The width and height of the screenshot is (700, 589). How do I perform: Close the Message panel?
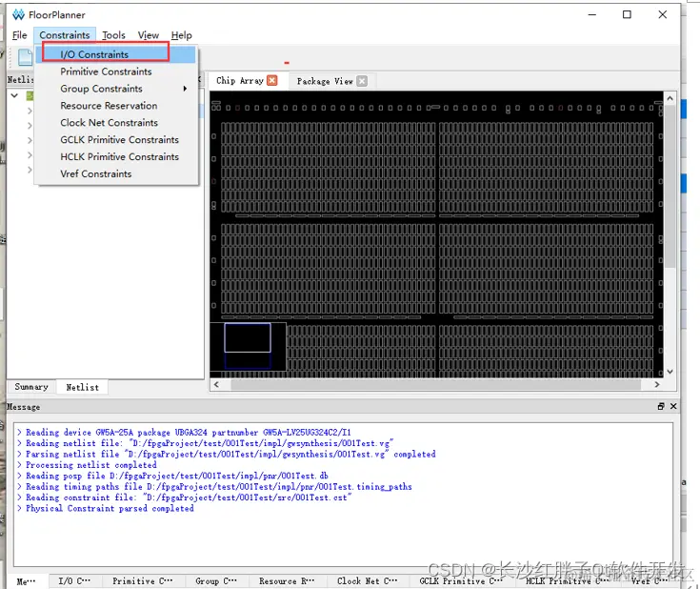673,406
